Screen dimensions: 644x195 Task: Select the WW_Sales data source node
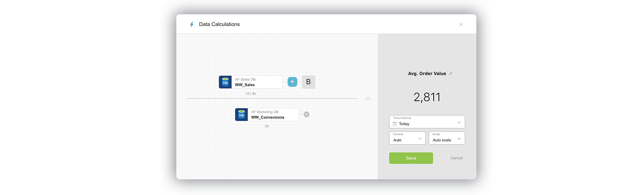(x=256, y=82)
